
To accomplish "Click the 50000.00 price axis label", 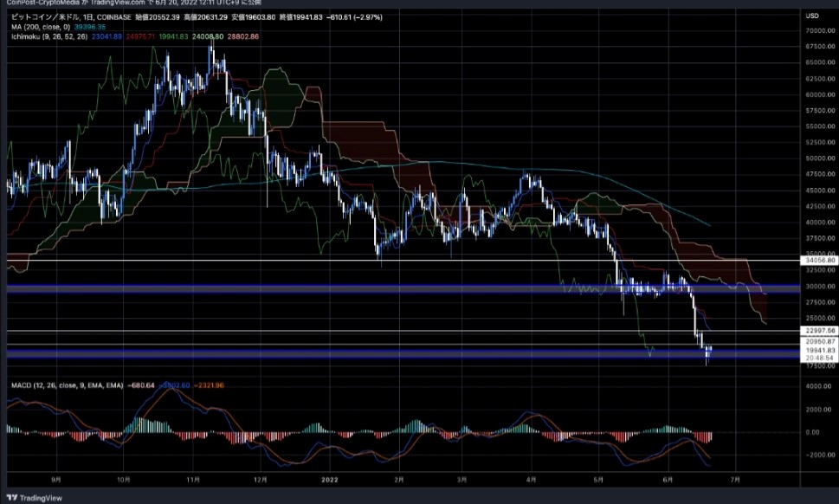I will (x=820, y=158).
